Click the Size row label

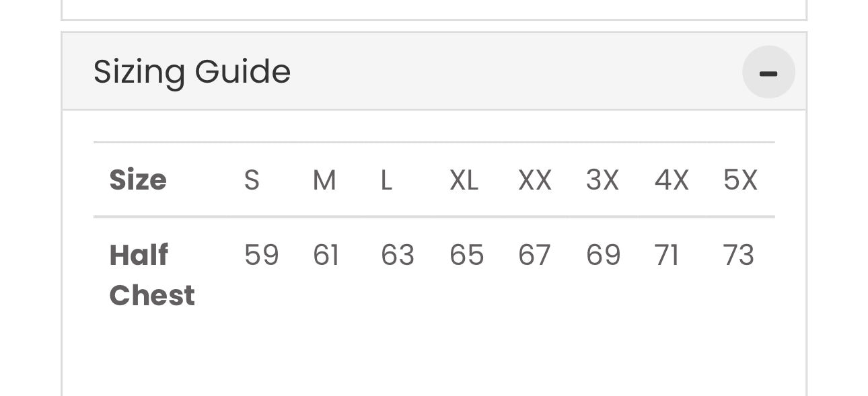point(138,180)
